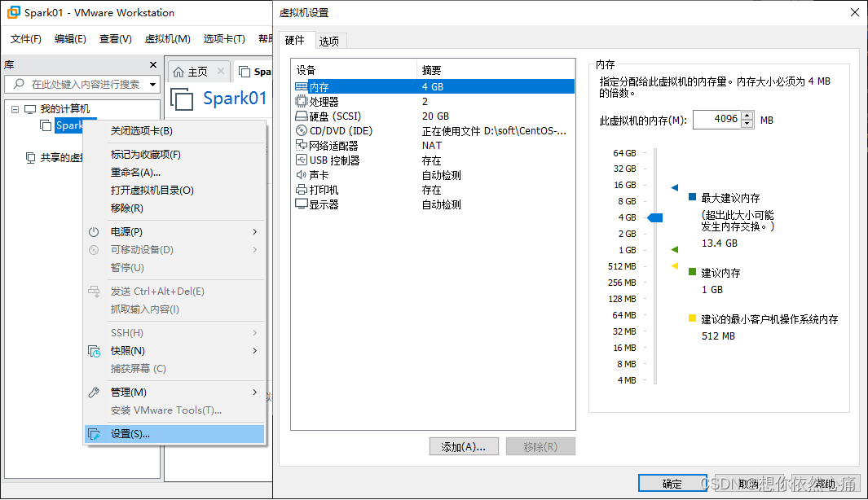
Task: Open the View menu
Action: (116, 39)
